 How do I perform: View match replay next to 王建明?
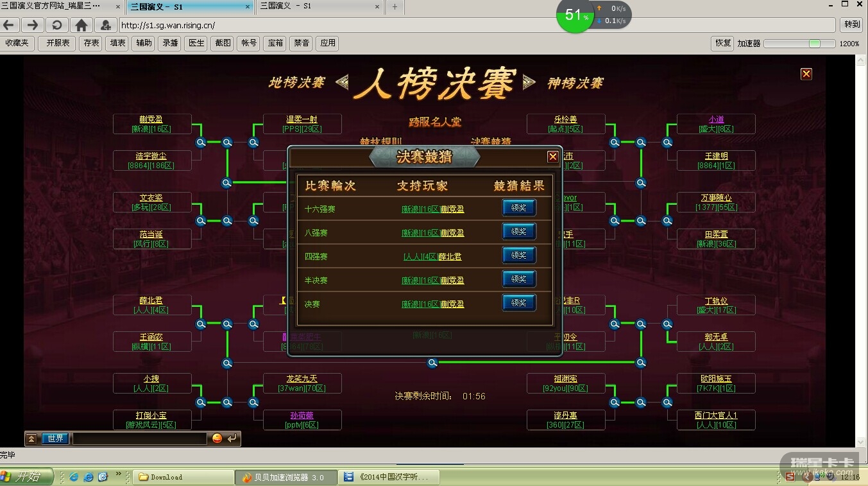pyautogui.click(x=667, y=143)
